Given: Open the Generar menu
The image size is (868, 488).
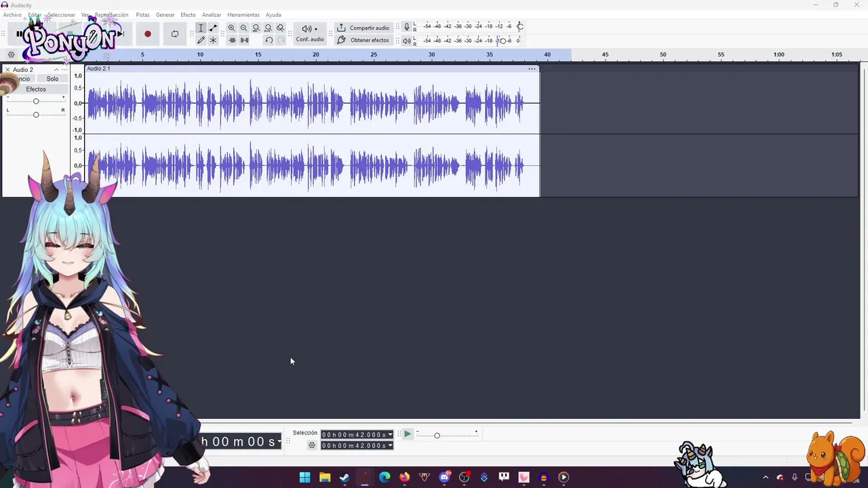Looking at the screenshot, I should 165,15.
